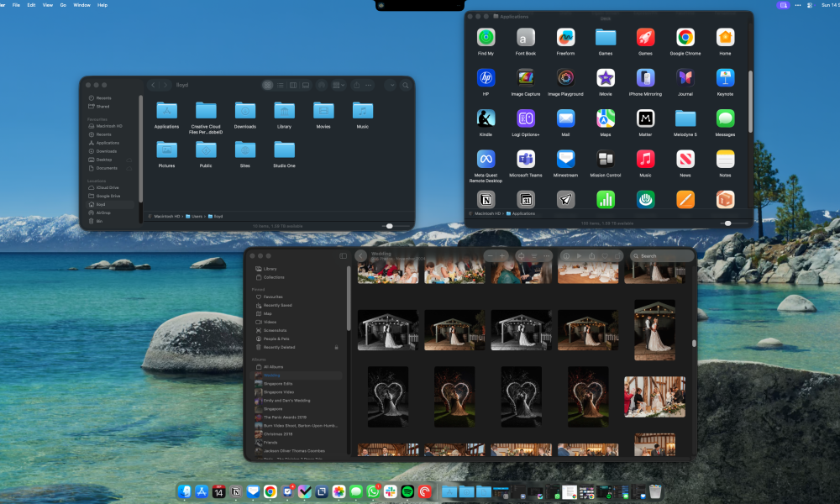Screen dimensions: 840x504
Task: Click the Spotify icon in the Dock
Action: [x=408, y=491]
